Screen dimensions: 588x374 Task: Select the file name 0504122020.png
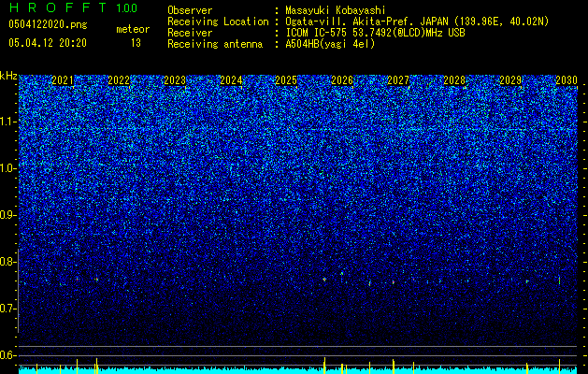click(48, 25)
